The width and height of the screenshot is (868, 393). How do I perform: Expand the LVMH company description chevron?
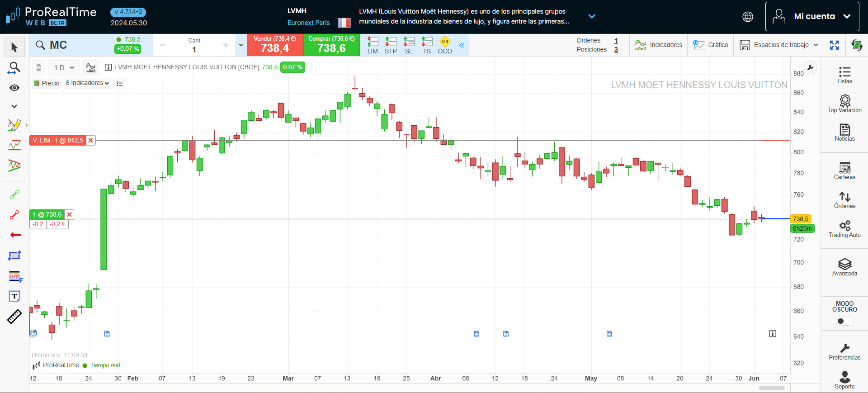pyautogui.click(x=592, y=16)
